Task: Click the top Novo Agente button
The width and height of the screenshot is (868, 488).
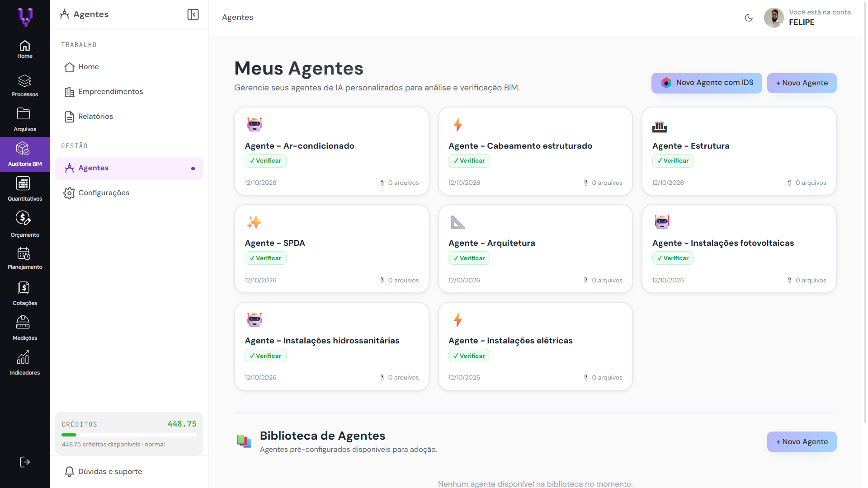Action: pyautogui.click(x=802, y=83)
